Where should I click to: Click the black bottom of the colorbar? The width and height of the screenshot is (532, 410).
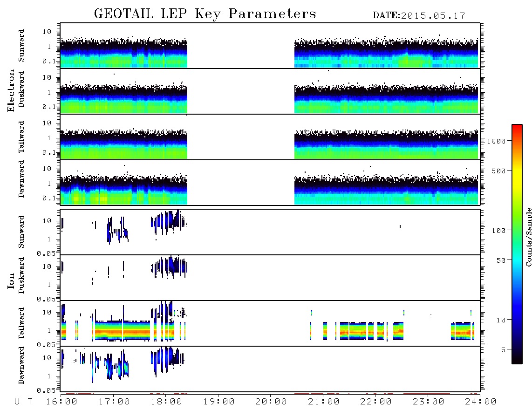tap(517, 360)
